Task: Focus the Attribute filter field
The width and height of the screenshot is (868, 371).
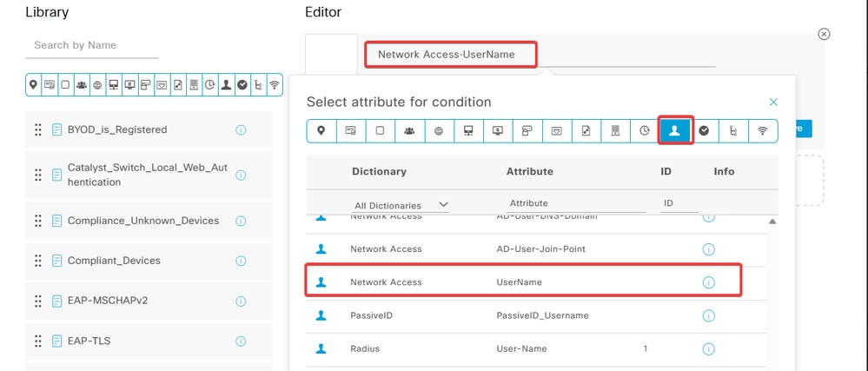Action: pyautogui.click(x=576, y=204)
